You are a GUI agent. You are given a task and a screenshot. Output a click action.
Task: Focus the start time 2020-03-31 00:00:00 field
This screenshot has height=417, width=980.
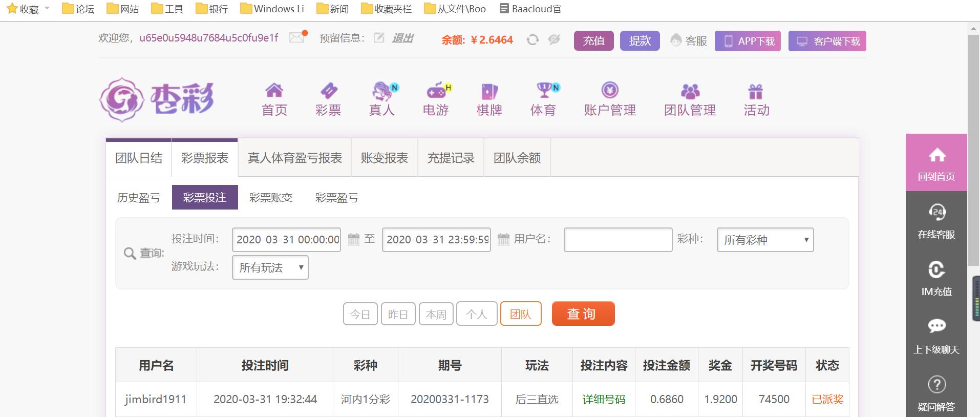point(287,240)
